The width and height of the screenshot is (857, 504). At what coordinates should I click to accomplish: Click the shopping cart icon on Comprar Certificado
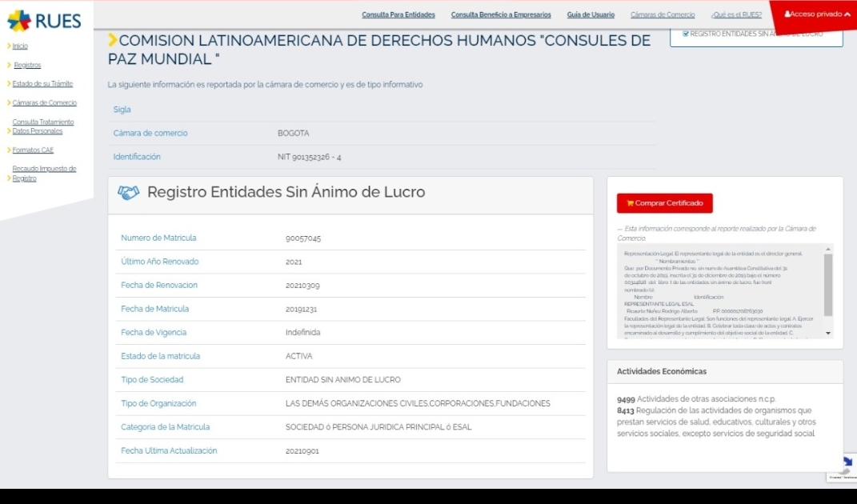click(x=630, y=203)
